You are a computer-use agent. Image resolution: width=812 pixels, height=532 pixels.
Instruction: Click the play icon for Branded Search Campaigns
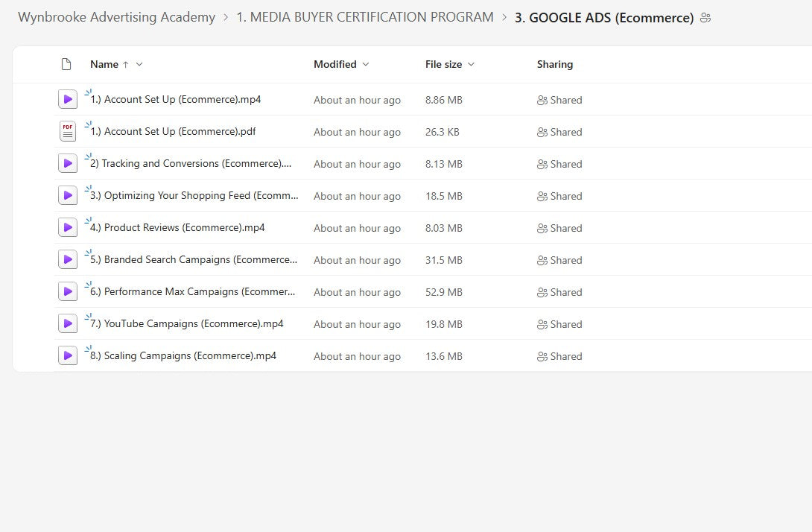click(x=68, y=259)
